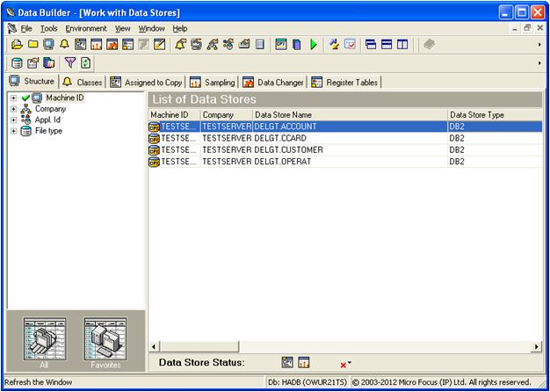This screenshot has width=550, height=392.
Task: Select the DELGT.OPERAT data store row
Action: tap(345, 162)
